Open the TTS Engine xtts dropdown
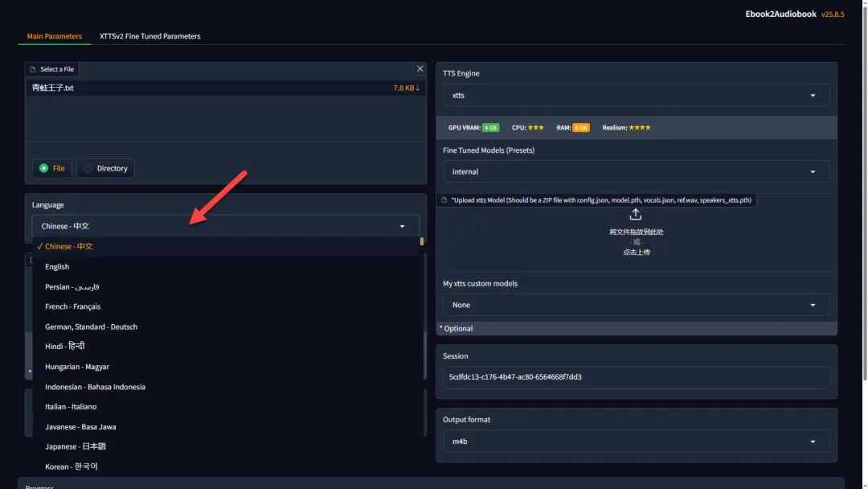This screenshot has width=868, height=489. point(636,95)
